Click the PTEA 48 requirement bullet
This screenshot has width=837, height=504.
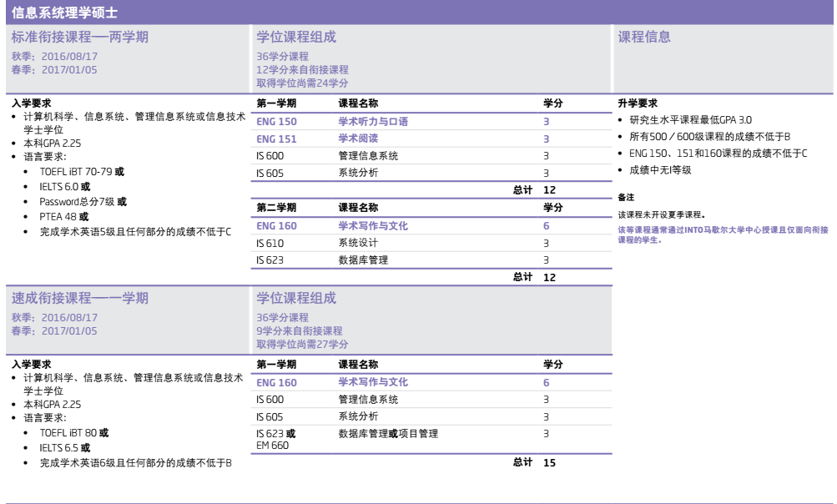click(x=64, y=217)
